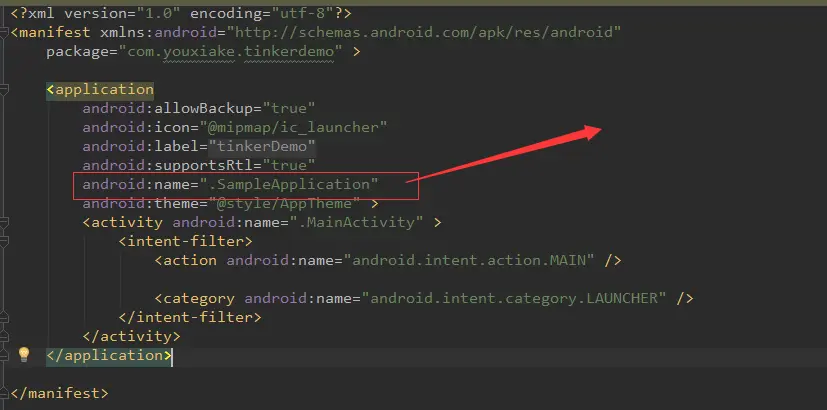827x410 pixels.
Task: Collapse the activity tag fold marker
Action: pos(4,223)
